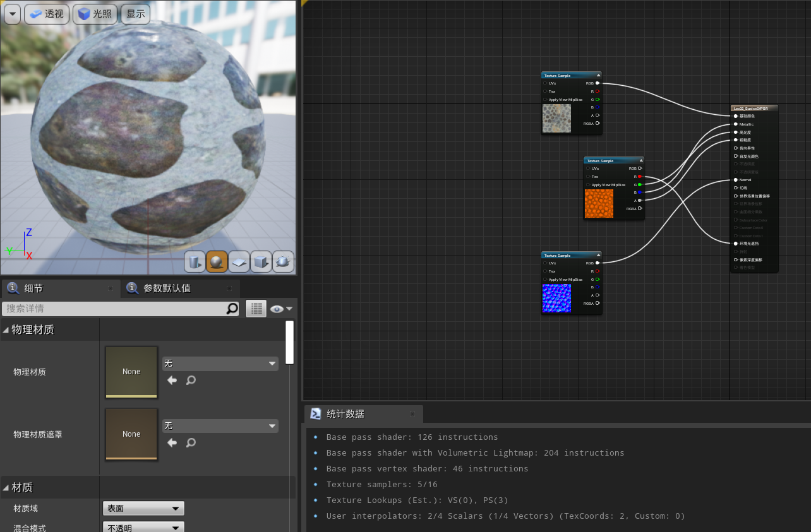Click Apply View MipBias pin of orange Texture Sample
Viewport: 811px width, 532px height.
pos(588,185)
